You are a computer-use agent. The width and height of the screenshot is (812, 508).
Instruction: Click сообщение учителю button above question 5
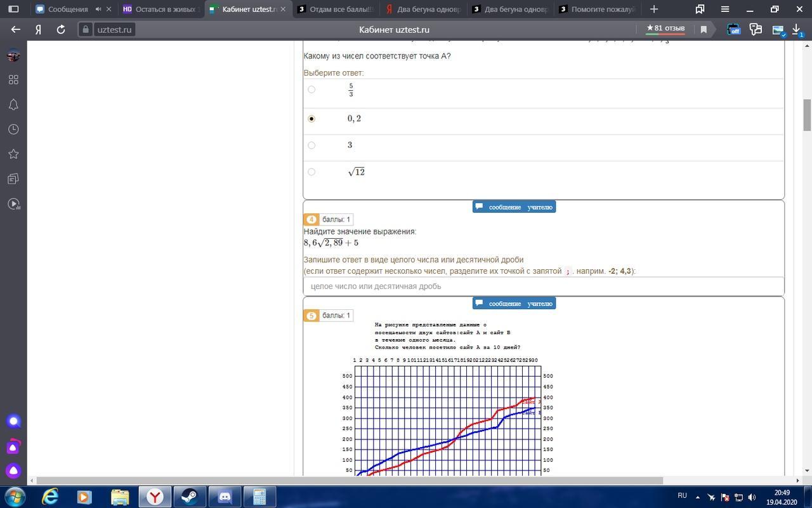[514, 304]
